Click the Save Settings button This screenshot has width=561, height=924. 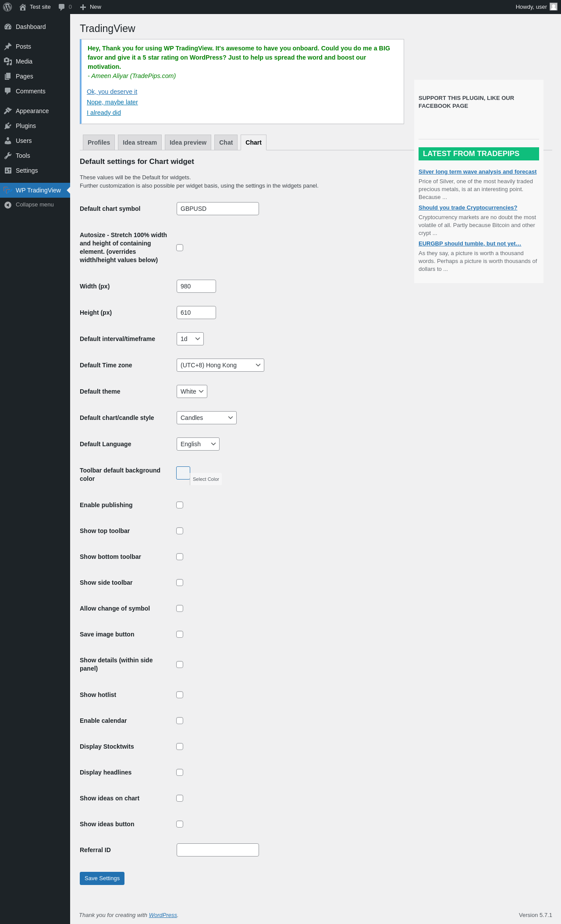(102, 878)
